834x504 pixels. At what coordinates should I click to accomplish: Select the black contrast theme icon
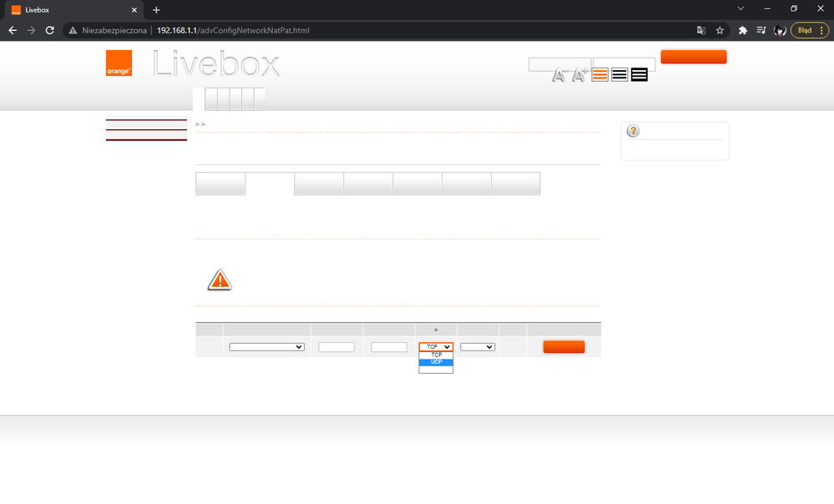point(639,74)
